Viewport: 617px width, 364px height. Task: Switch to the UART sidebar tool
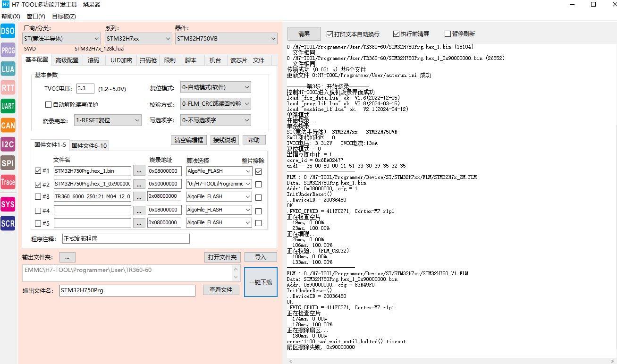point(8,106)
